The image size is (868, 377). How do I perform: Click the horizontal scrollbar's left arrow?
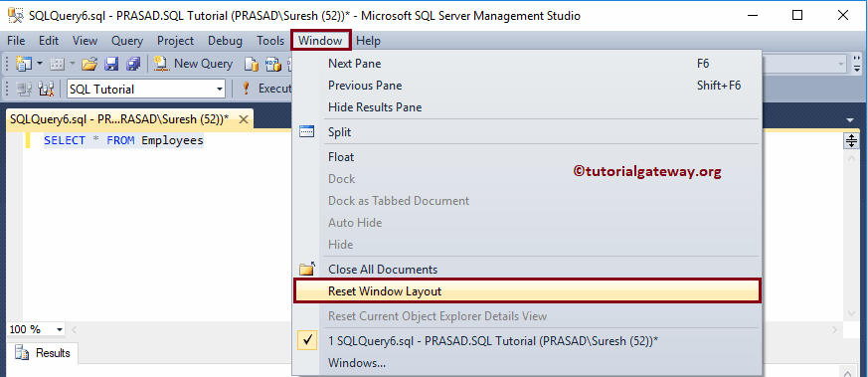click(74, 330)
